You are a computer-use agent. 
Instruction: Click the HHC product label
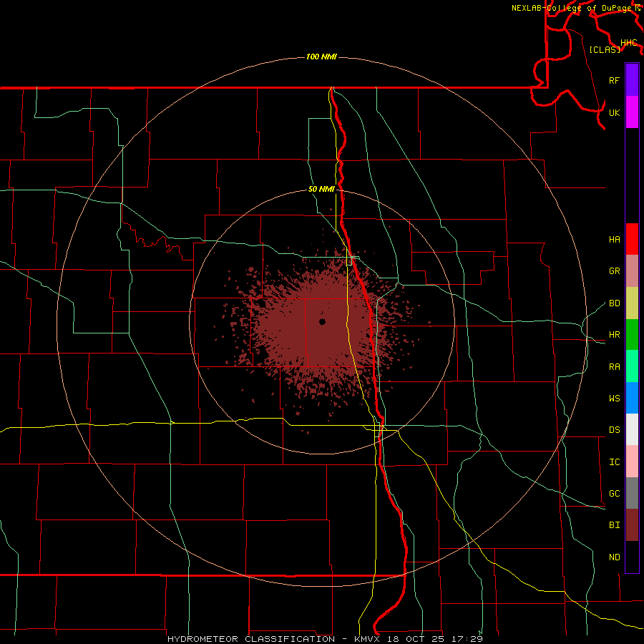point(629,43)
